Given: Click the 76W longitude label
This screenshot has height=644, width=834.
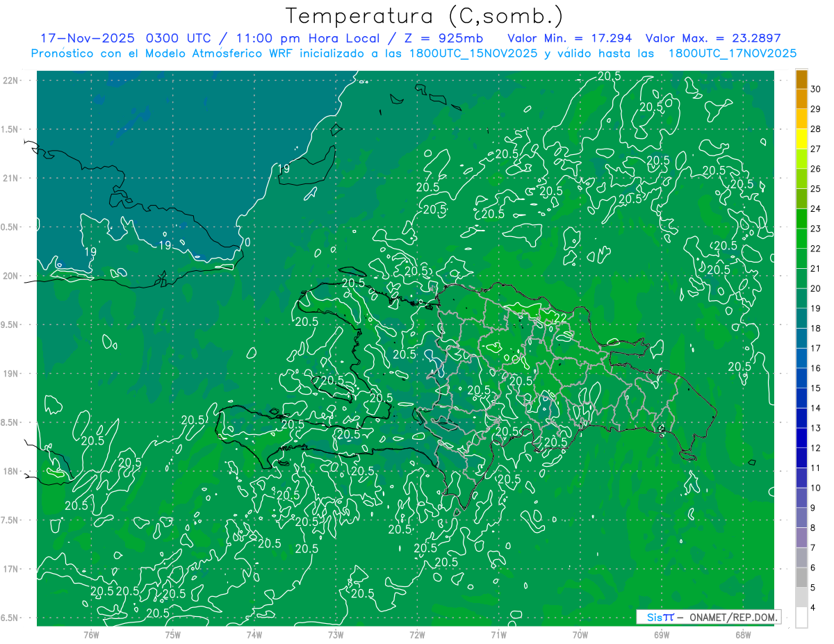Looking at the screenshot, I should pyautogui.click(x=91, y=634).
